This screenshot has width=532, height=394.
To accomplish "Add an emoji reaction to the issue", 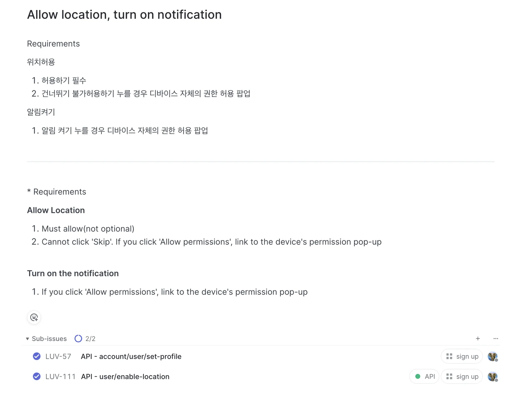I will coord(34,317).
